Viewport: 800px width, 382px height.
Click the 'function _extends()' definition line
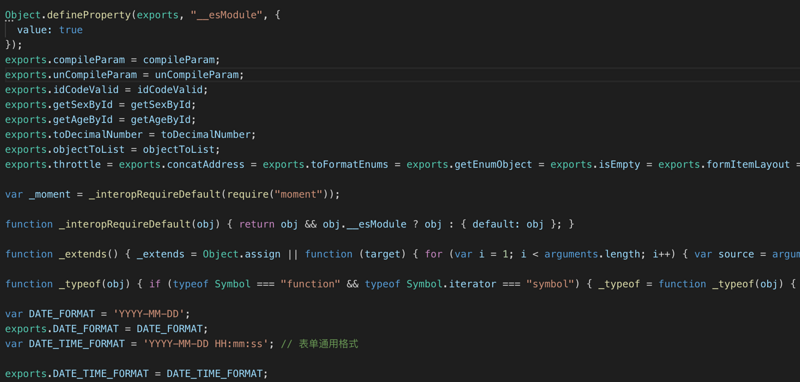pyautogui.click(x=403, y=254)
